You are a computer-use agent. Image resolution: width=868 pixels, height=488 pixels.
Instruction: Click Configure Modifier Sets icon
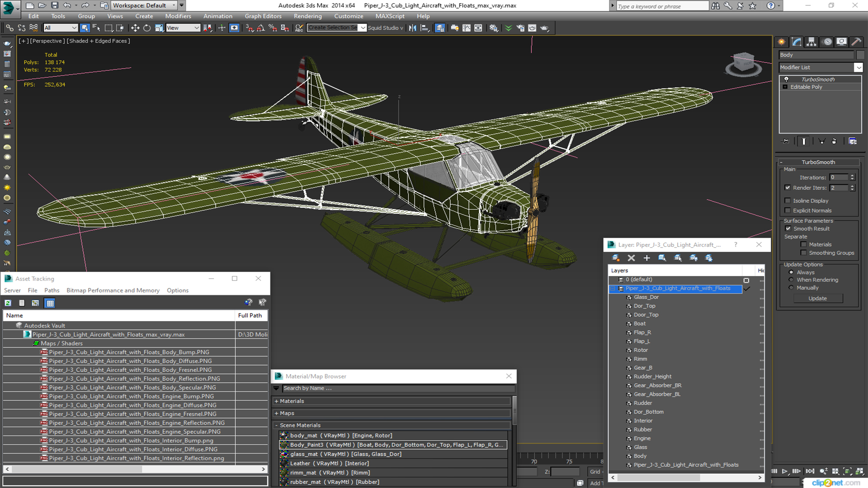(853, 141)
